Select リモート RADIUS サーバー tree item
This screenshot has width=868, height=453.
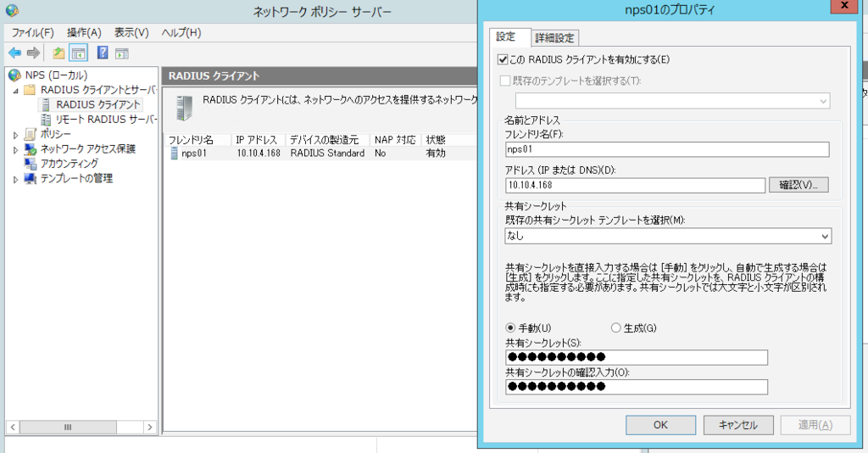pos(106,119)
